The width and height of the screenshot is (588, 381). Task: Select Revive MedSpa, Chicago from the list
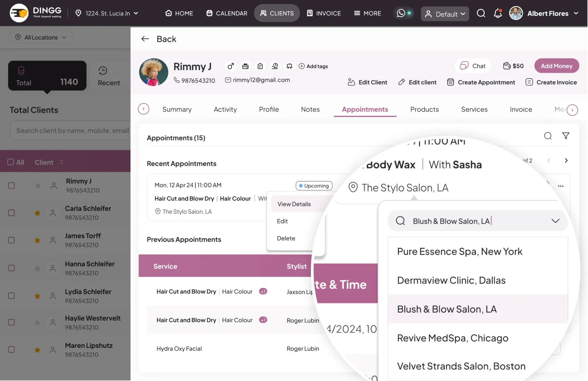(478, 338)
